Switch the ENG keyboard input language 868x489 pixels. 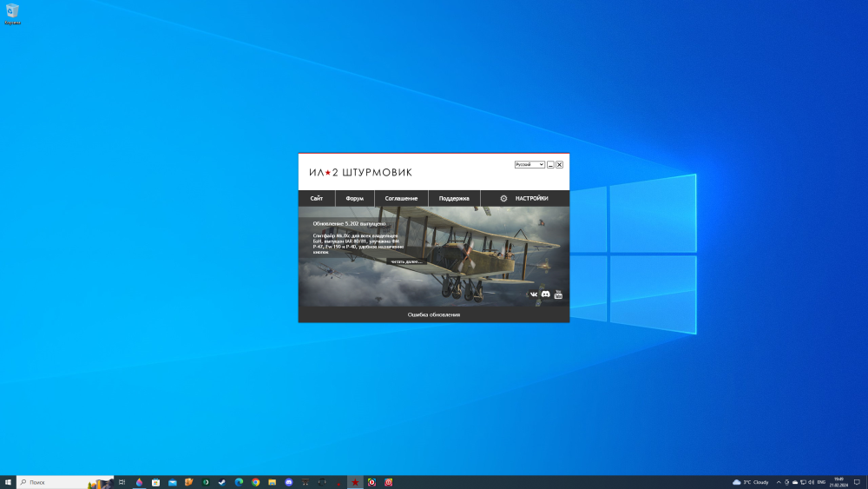[x=821, y=482]
